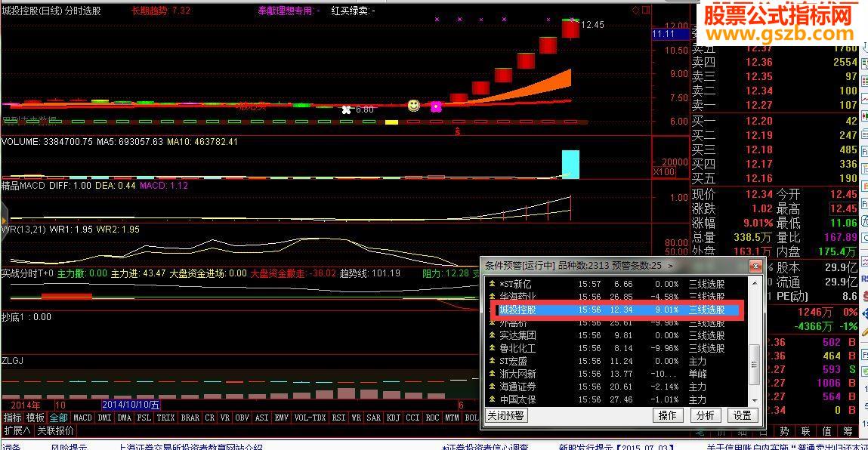
Task: Close the 条件预警 alert dialog
Action: tap(755, 267)
